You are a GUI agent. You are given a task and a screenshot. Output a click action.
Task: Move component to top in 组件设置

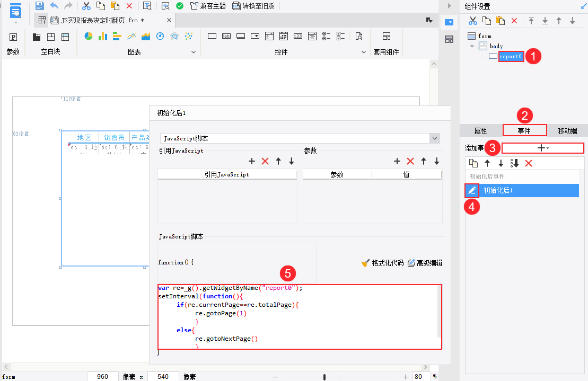pyautogui.click(x=531, y=21)
